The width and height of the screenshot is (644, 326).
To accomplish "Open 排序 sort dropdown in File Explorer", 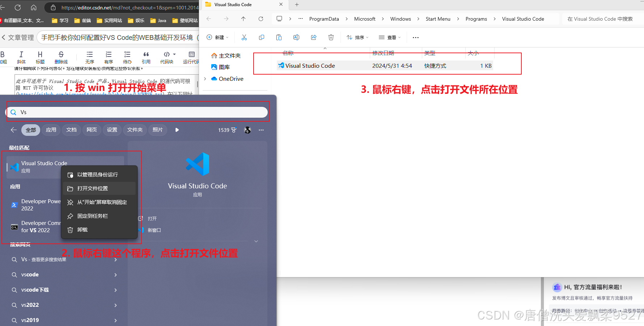I will pos(357,37).
